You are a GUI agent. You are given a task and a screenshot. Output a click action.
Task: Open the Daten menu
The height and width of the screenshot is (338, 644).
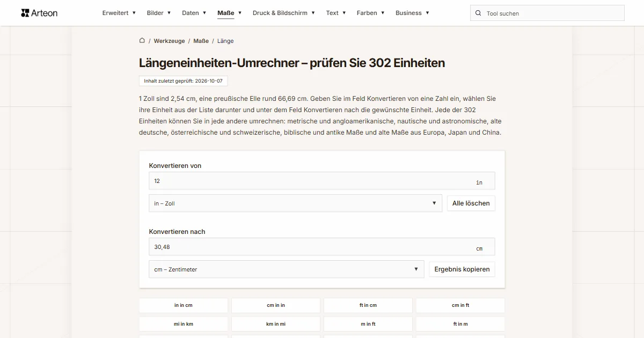tap(194, 13)
